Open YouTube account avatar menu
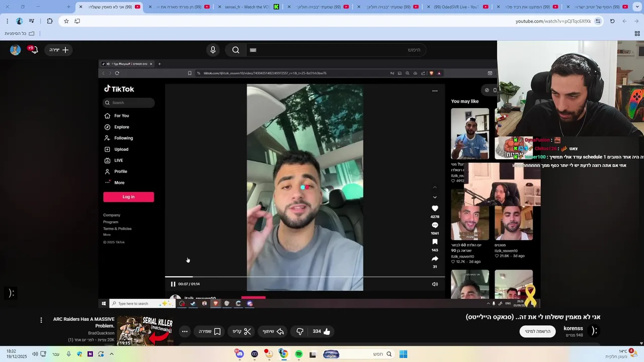Viewport: 644px width, 362px height. tap(15, 50)
